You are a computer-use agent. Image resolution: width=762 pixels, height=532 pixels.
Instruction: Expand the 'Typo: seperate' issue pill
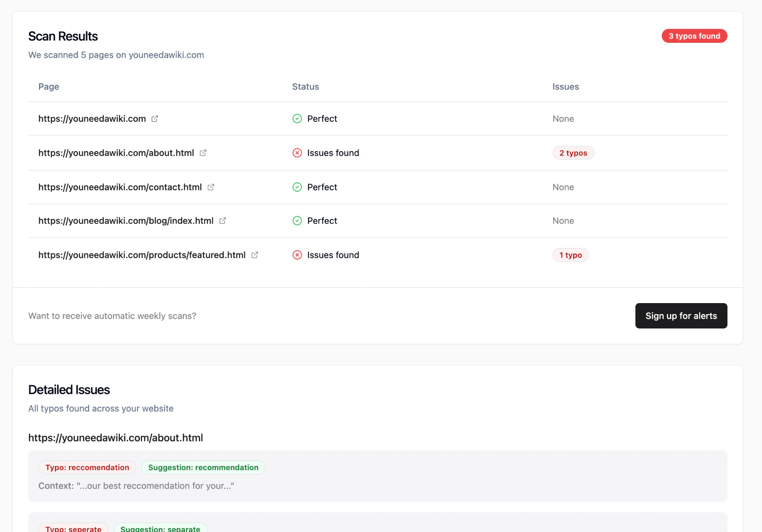pyautogui.click(x=73, y=528)
